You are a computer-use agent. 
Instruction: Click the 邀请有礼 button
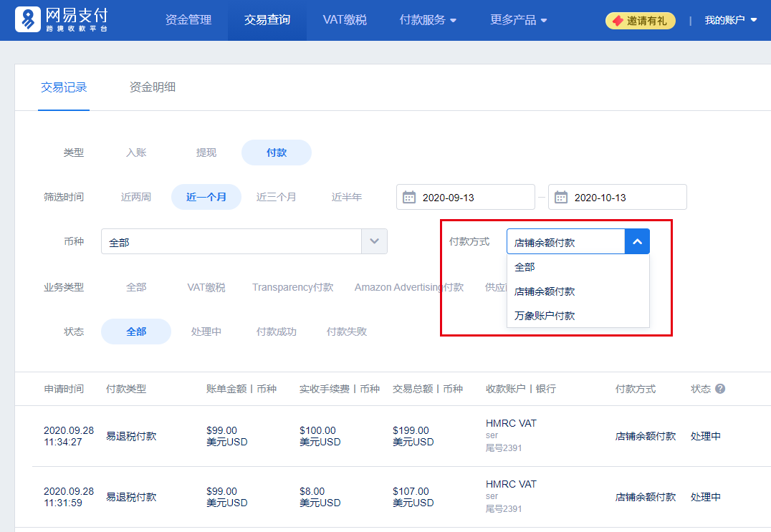coord(640,21)
